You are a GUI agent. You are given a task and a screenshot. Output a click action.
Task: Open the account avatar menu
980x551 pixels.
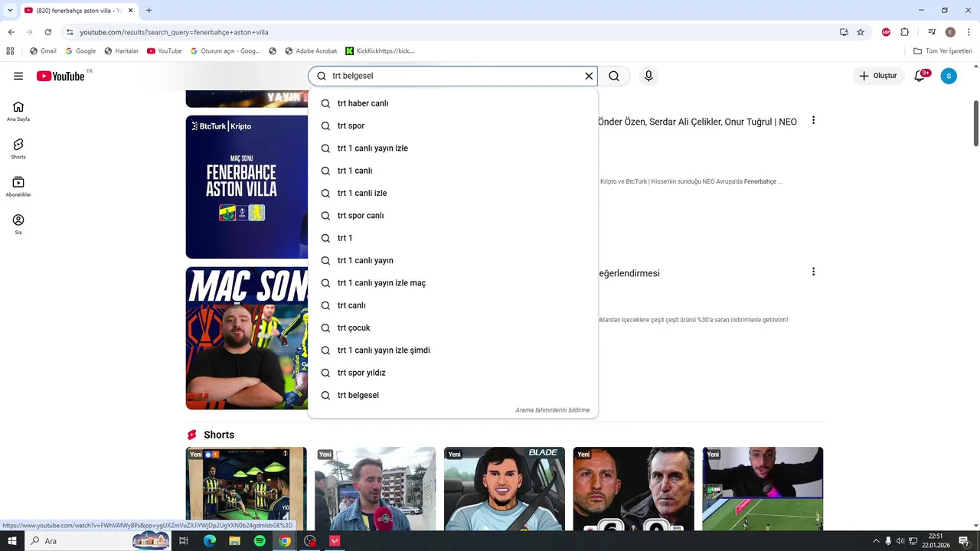949,76
